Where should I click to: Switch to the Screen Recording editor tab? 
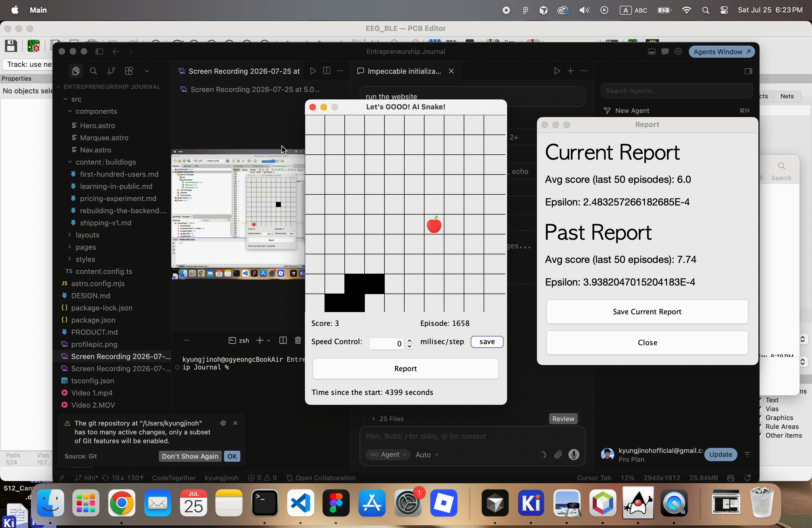(239, 71)
